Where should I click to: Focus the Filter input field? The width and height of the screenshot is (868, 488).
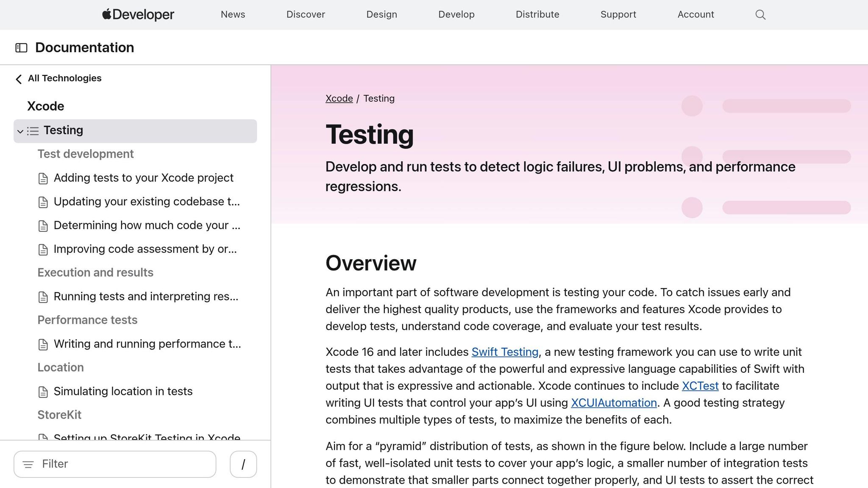point(123,464)
